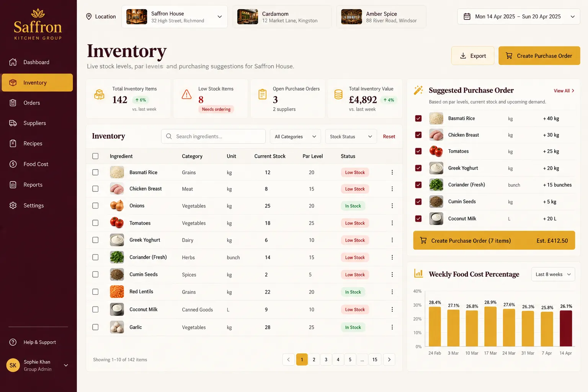Click the Suppliers truck icon in sidebar
This screenshot has height=392, width=588.
click(x=13, y=123)
